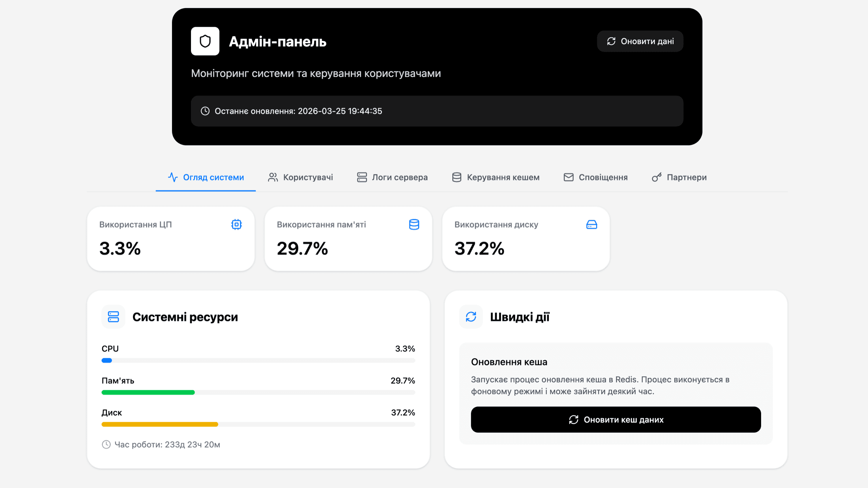Open the Сповіщення tab
The height and width of the screenshot is (488, 868).
point(603,177)
